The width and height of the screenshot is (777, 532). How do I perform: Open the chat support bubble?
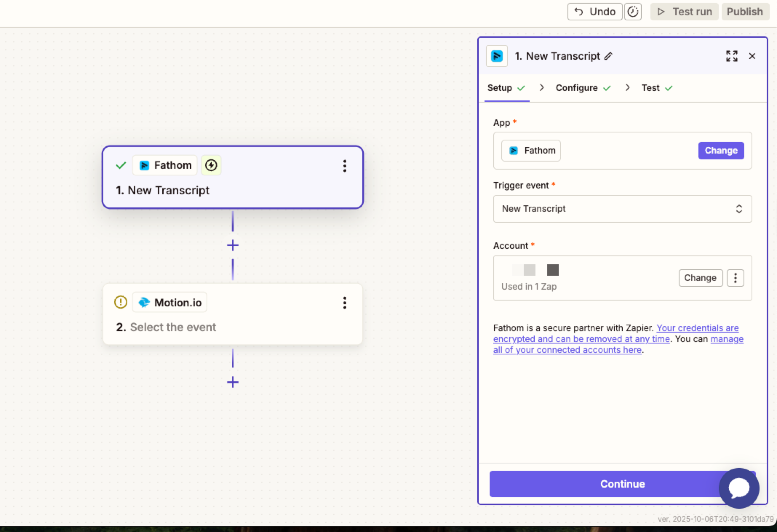pyautogui.click(x=739, y=488)
